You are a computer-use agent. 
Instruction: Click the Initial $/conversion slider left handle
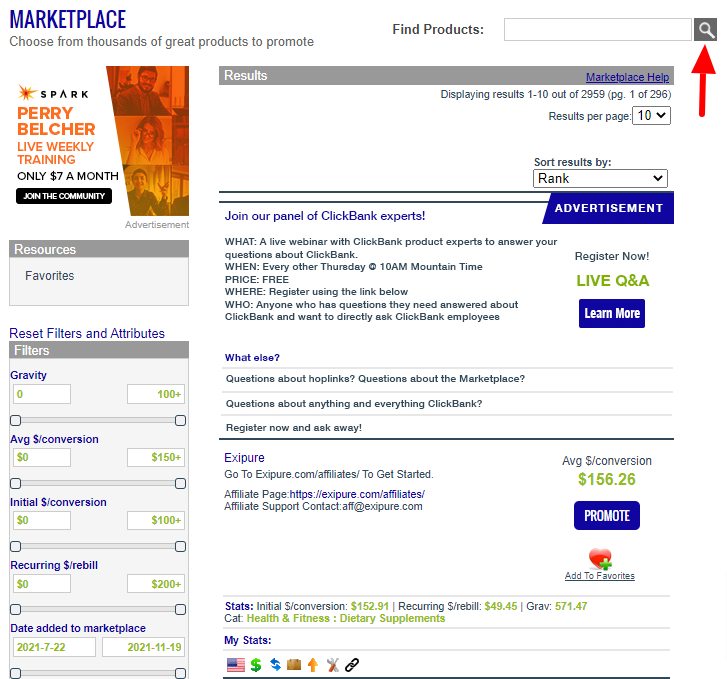(x=15, y=546)
